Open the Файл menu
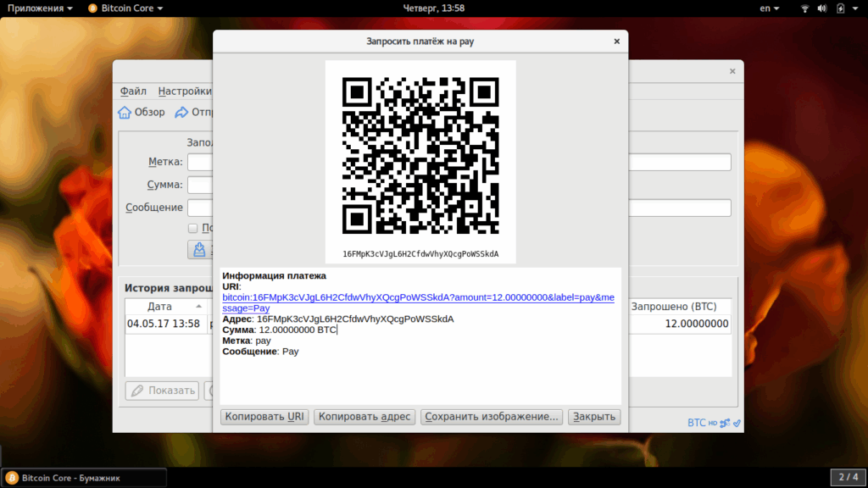The height and width of the screenshot is (488, 868). point(133,91)
